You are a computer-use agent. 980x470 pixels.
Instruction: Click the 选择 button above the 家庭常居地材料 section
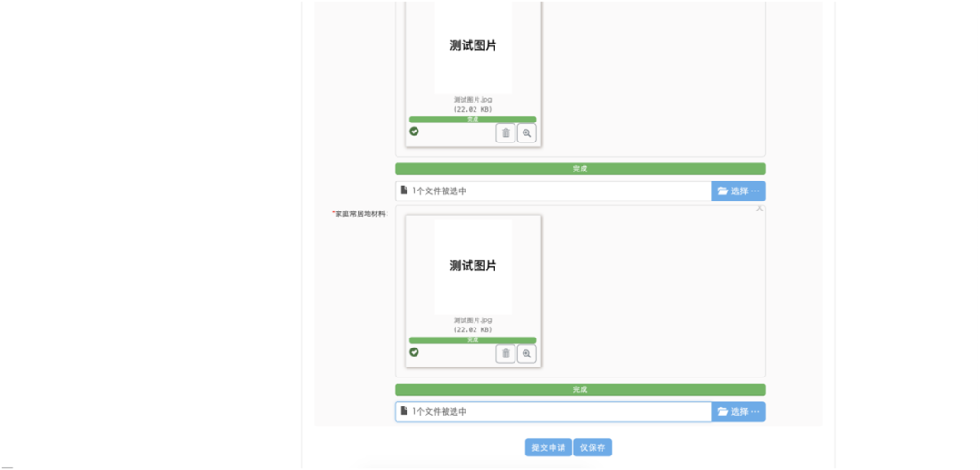pos(738,191)
